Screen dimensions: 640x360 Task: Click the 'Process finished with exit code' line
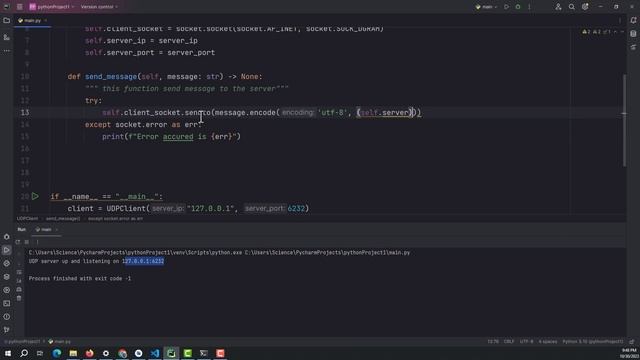[x=80, y=279]
